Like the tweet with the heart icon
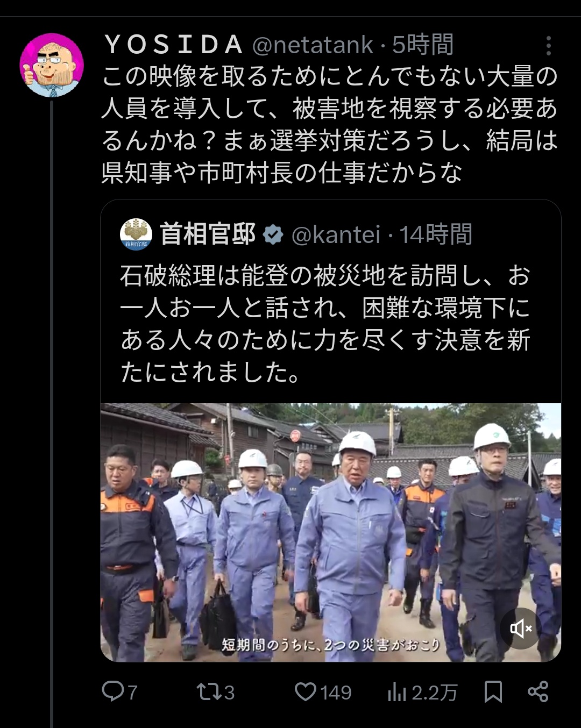581x728 pixels. 323,691
